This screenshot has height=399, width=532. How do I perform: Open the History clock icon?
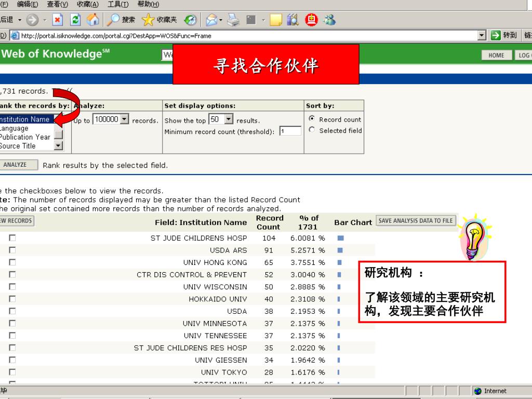coord(191,20)
